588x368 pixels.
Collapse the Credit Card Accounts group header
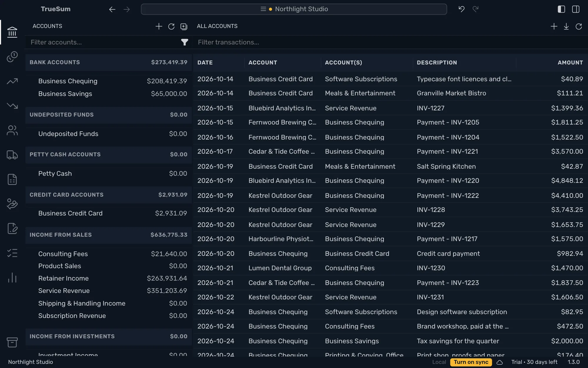click(x=108, y=195)
